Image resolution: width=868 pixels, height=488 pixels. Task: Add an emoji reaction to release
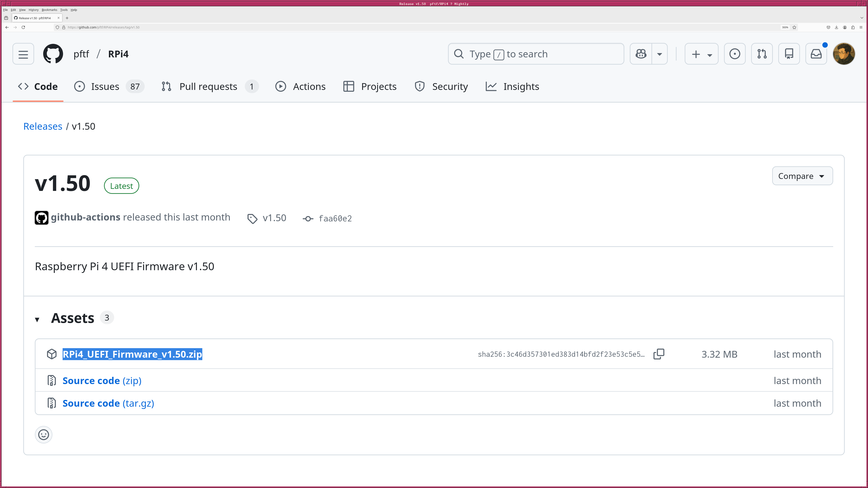coord(43,435)
